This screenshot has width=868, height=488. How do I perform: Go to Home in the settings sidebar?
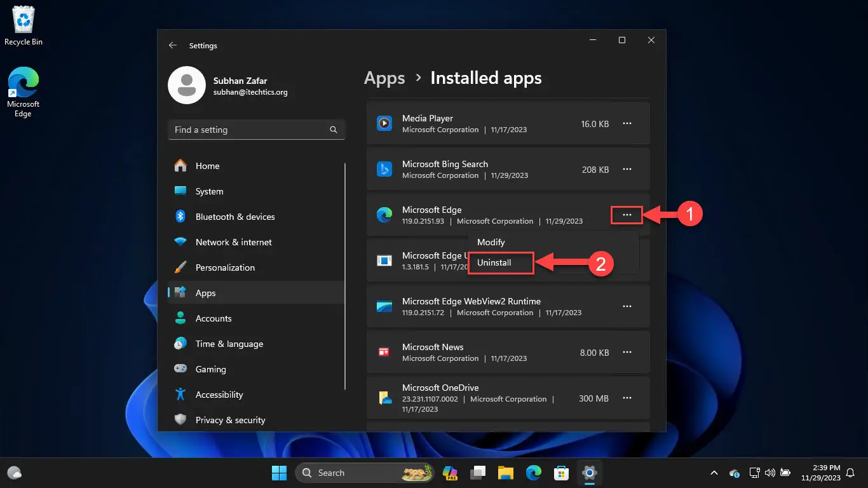click(256, 166)
